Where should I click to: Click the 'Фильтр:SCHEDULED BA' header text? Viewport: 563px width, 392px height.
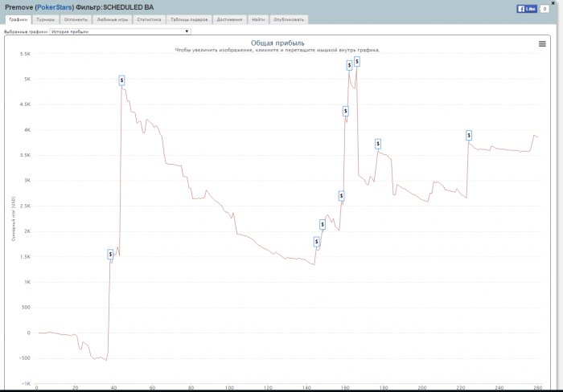point(114,7)
